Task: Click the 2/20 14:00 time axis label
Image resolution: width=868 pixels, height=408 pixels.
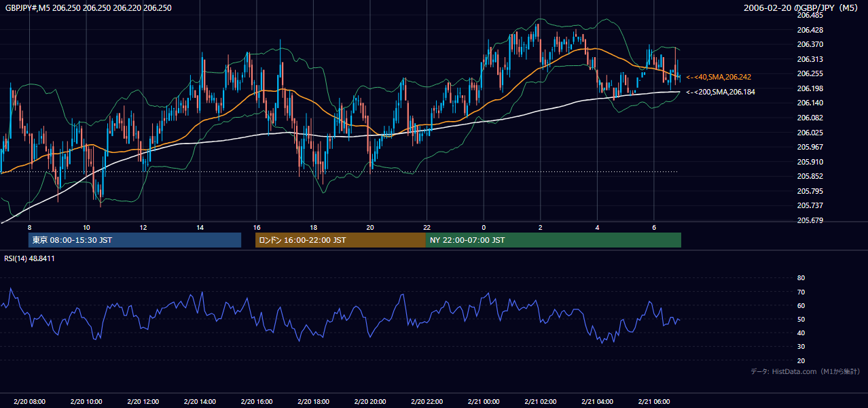Action: [200, 402]
